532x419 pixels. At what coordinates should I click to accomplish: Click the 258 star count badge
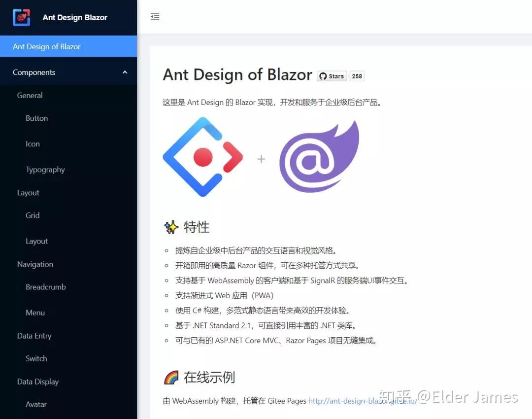357,76
